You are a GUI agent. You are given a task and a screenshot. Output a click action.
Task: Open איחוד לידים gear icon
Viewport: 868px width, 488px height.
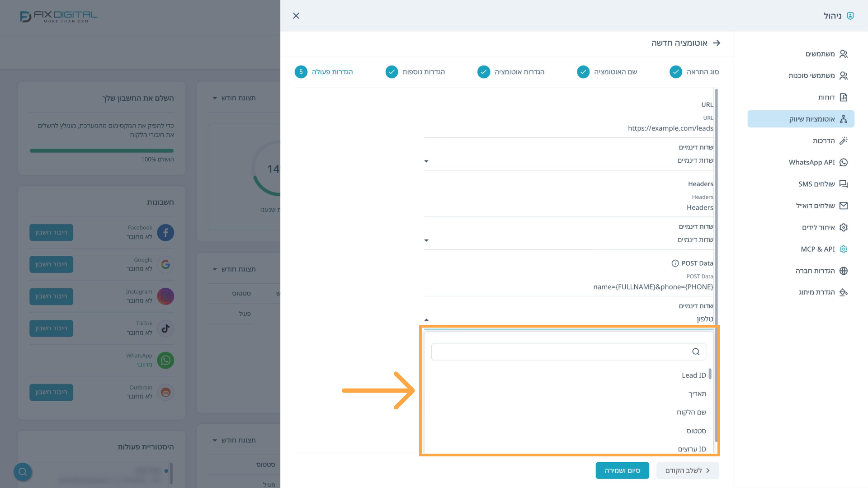click(x=844, y=227)
